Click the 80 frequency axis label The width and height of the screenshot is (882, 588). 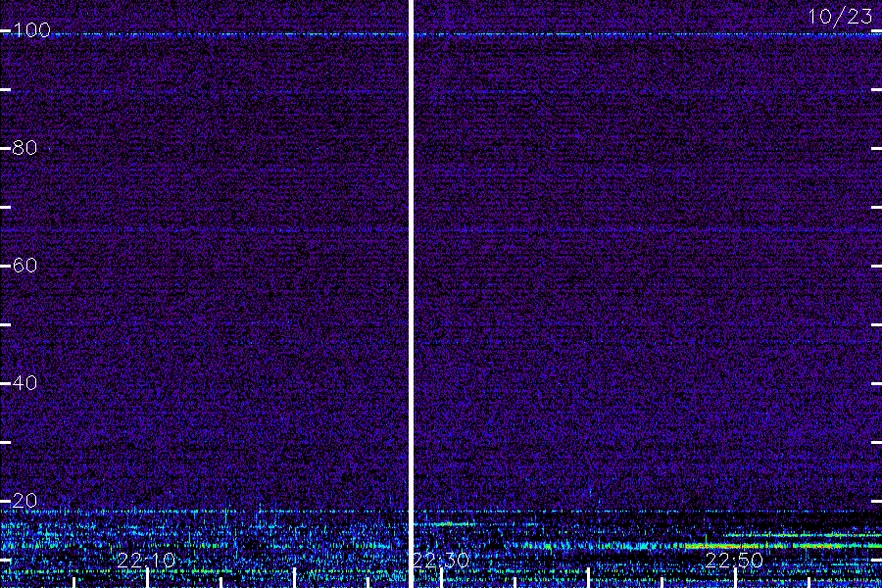click(x=24, y=147)
